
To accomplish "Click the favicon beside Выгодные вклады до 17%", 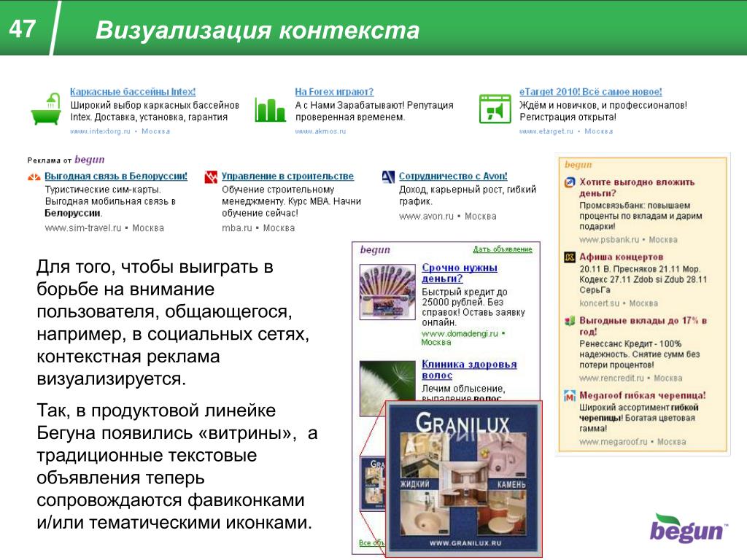I will [x=570, y=321].
